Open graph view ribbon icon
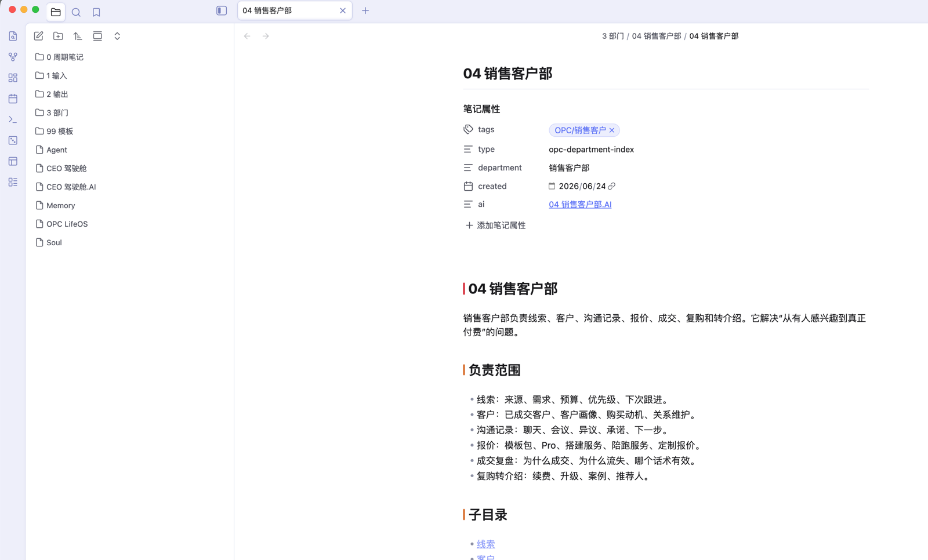Image resolution: width=928 pixels, height=560 pixels. click(13, 57)
